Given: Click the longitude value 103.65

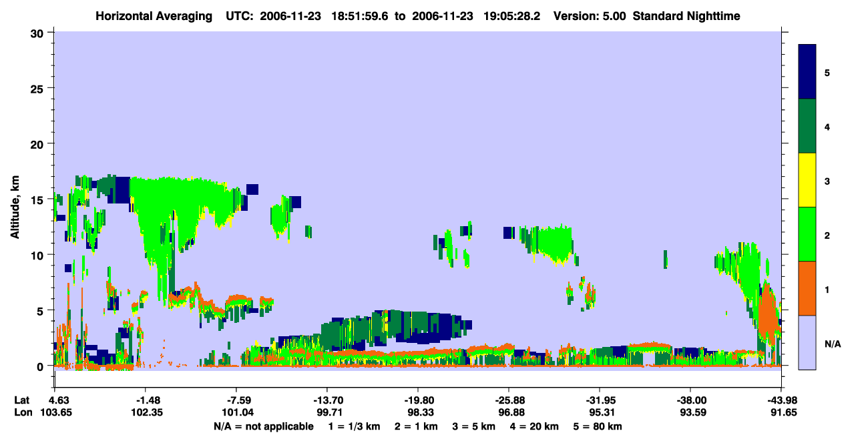Looking at the screenshot, I should click(57, 412).
